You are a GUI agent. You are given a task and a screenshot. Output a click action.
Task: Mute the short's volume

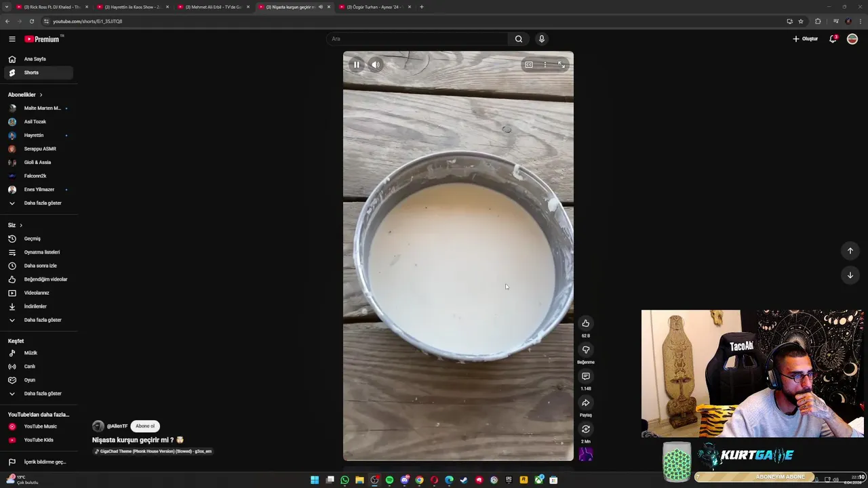pyautogui.click(x=376, y=65)
